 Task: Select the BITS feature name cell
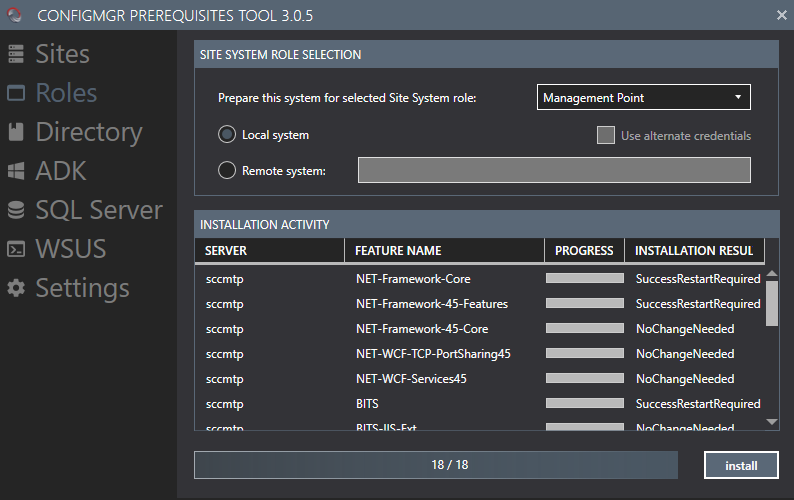367,404
